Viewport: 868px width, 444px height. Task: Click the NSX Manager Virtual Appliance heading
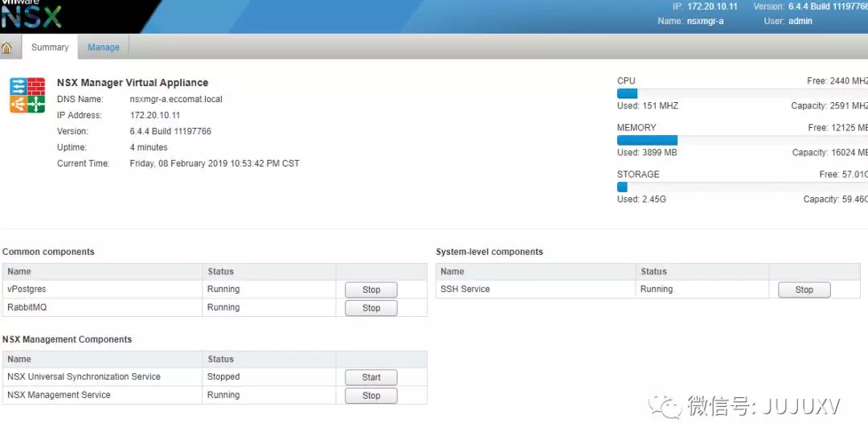pyautogui.click(x=133, y=83)
